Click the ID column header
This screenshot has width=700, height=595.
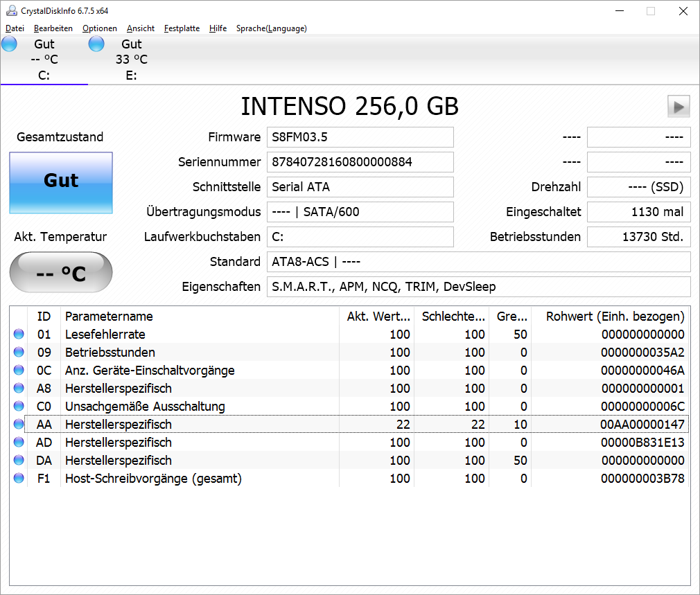tap(44, 317)
